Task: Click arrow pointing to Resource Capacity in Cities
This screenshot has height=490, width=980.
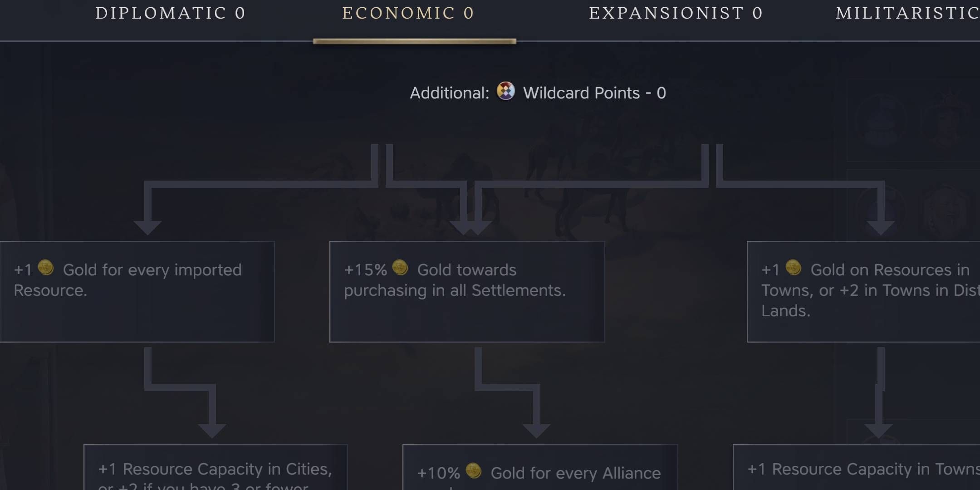Action: click(x=212, y=430)
